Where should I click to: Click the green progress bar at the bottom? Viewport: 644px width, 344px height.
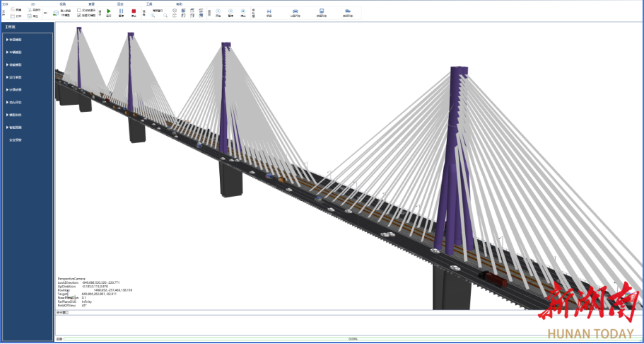click(353, 339)
